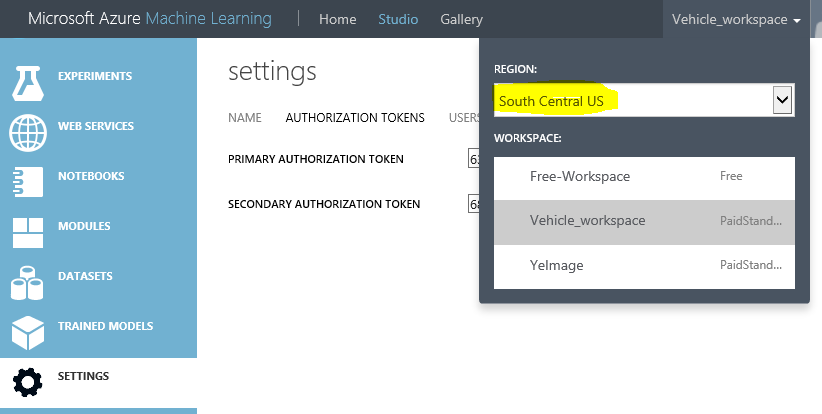822x414 pixels.
Task: Switch to the USERS settings tab
Action: (x=464, y=118)
